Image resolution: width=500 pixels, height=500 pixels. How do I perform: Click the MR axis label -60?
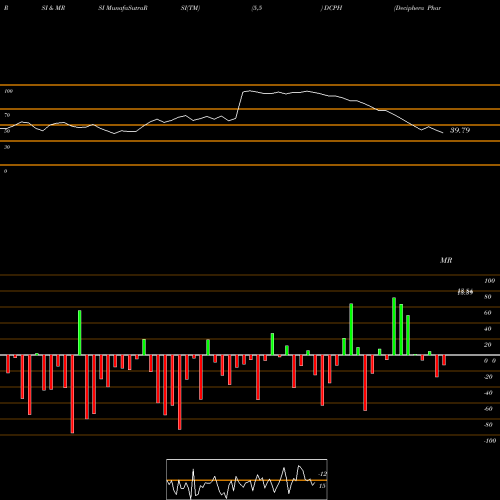[488, 409]
